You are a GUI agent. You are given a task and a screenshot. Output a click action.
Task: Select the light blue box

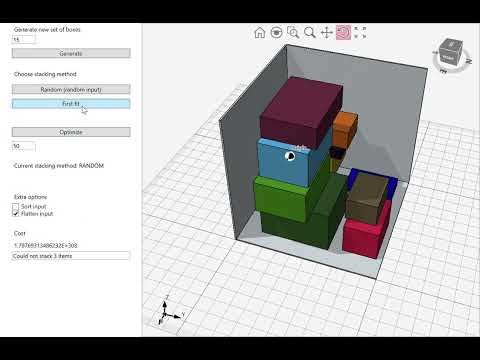point(283,165)
